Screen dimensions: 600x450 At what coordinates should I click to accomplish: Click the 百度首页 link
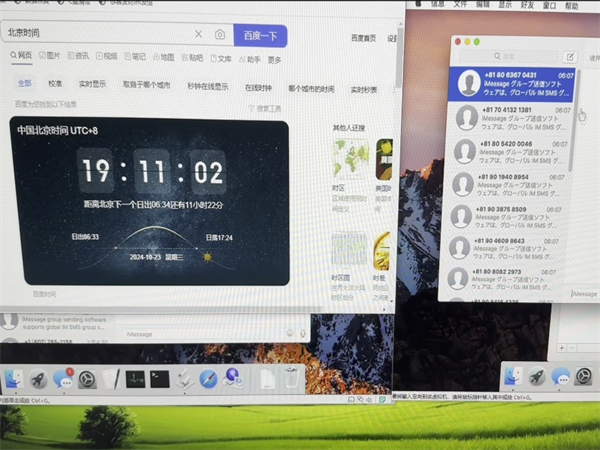[x=363, y=38]
